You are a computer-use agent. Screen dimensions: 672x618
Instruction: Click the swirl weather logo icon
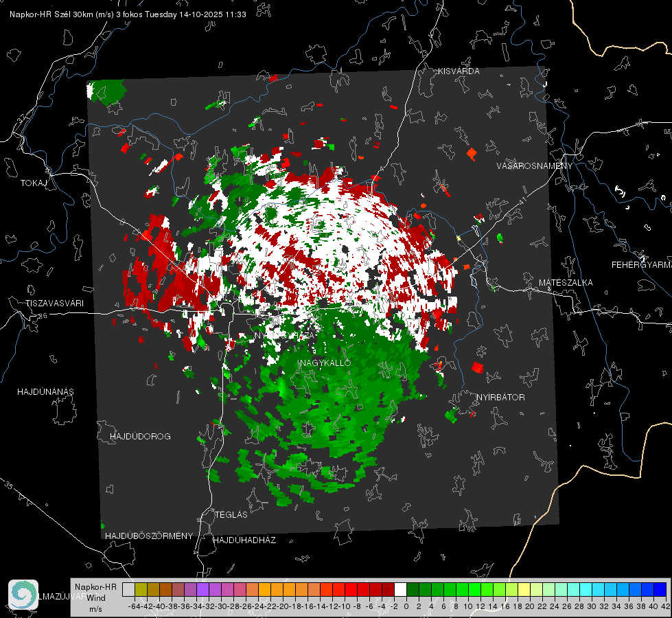pos(23,595)
